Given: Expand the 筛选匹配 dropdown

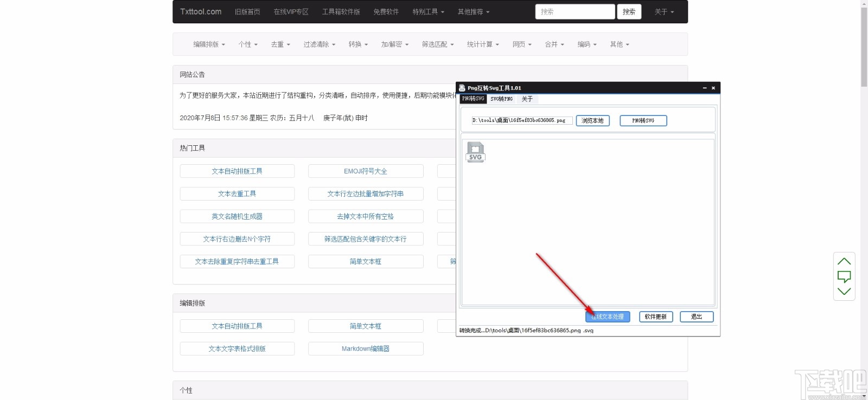Looking at the screenshot, I should [x=438, y=44].
